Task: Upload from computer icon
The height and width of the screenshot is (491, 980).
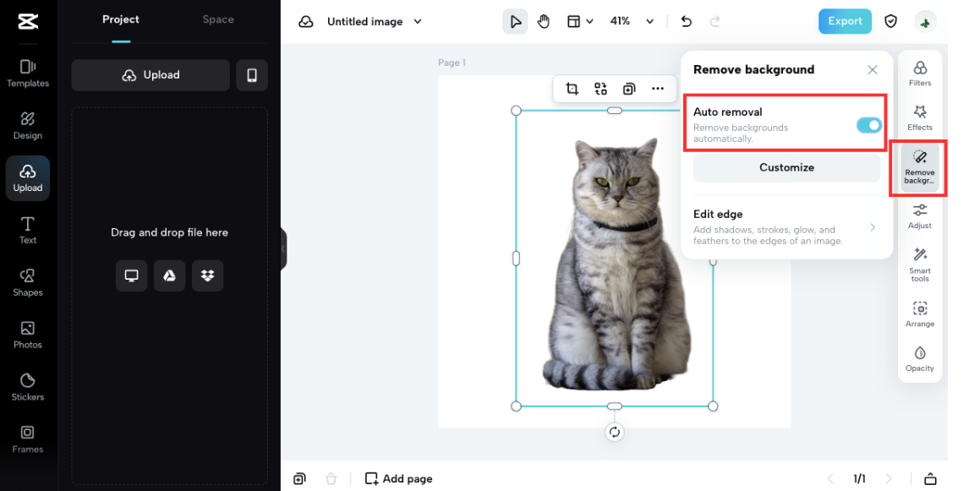Action: (x=131, y=276)
